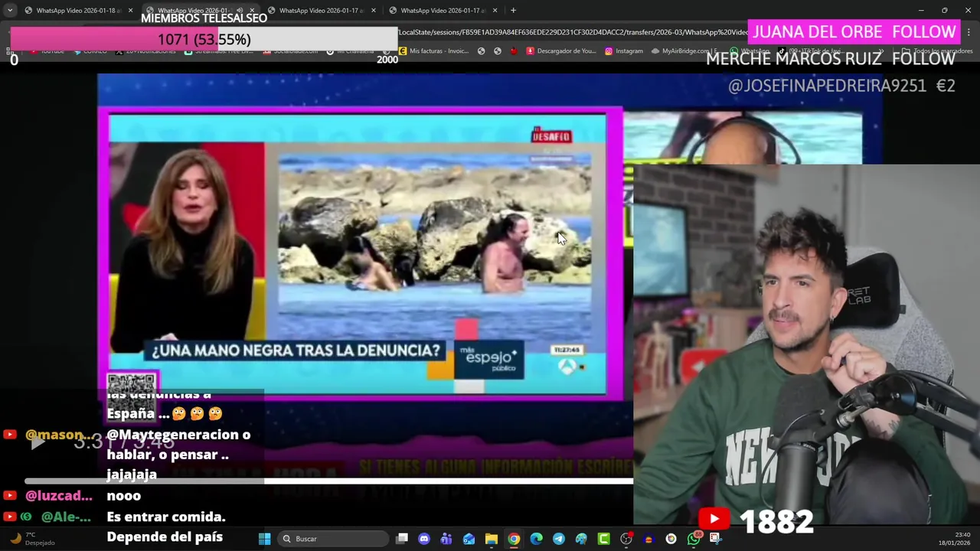Open Task View on the taskbar
Viewport: 980px width, 551px height.
click(402, 539)
